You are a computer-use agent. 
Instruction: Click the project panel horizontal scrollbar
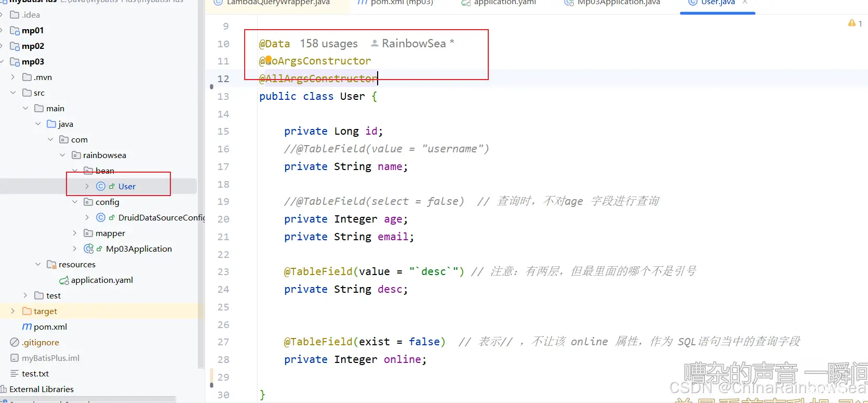click(x=88, y=400)
